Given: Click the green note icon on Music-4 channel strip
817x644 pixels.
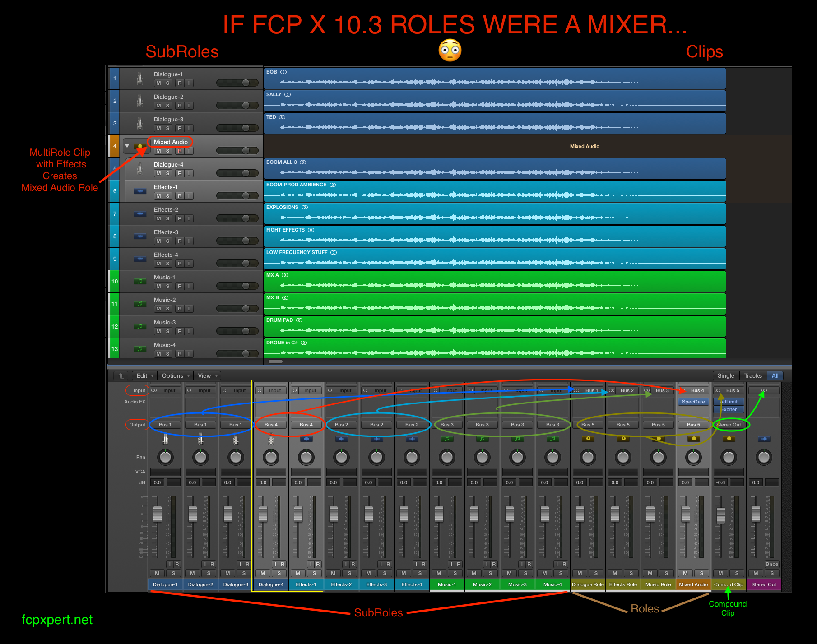Looking at the screenshot, I should 552,439.
